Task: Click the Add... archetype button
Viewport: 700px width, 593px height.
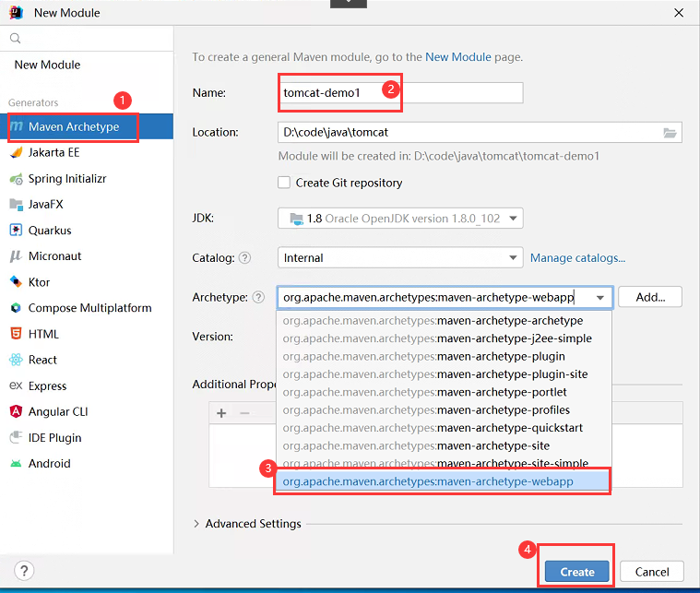Action: click(650, 297)
